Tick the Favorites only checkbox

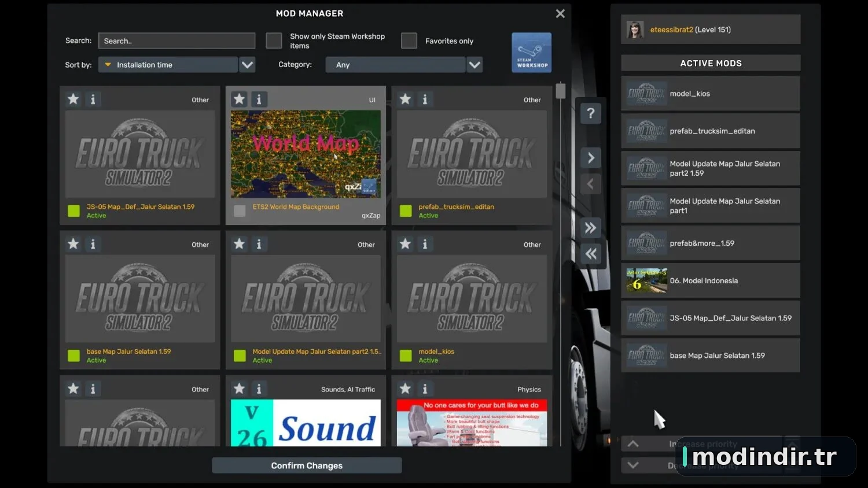point(409,40)
